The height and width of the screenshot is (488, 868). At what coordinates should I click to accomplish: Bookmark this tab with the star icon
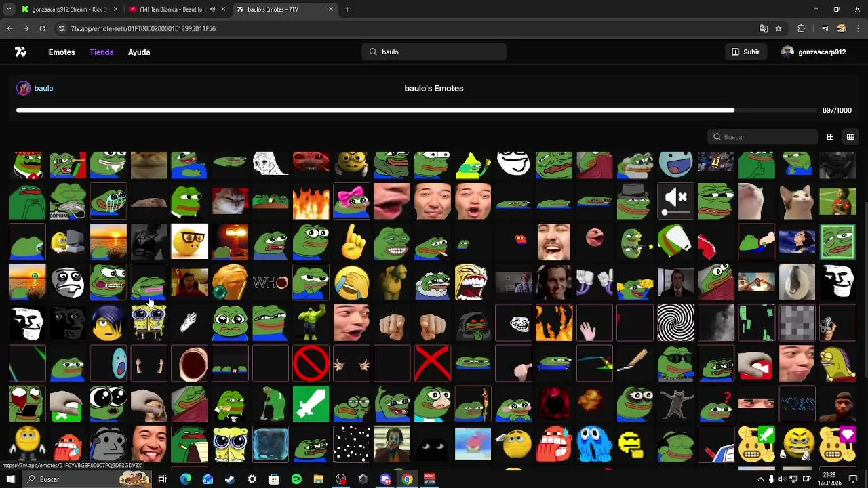pyautogui.click(x=778, y=28)
